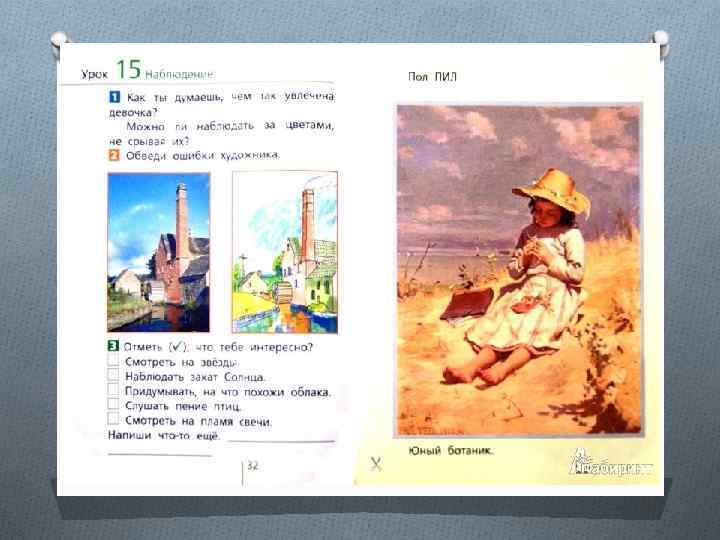The image size is (720, 540).
Task: Click the lesson number 15
Action: coord(128,69)
